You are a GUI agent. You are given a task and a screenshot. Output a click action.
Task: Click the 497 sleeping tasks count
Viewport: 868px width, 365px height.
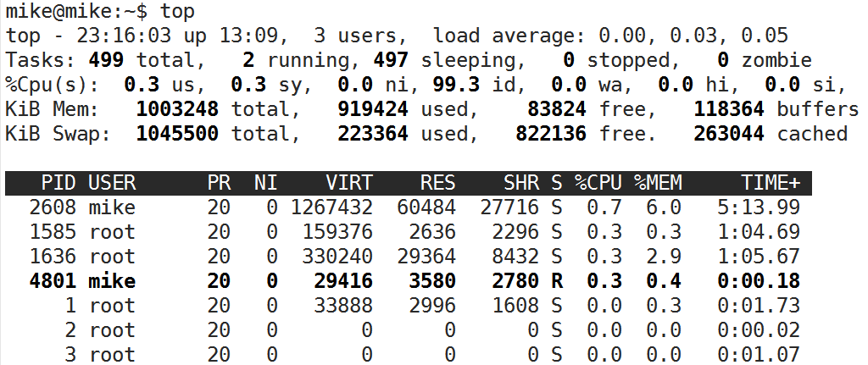point(391,60)
